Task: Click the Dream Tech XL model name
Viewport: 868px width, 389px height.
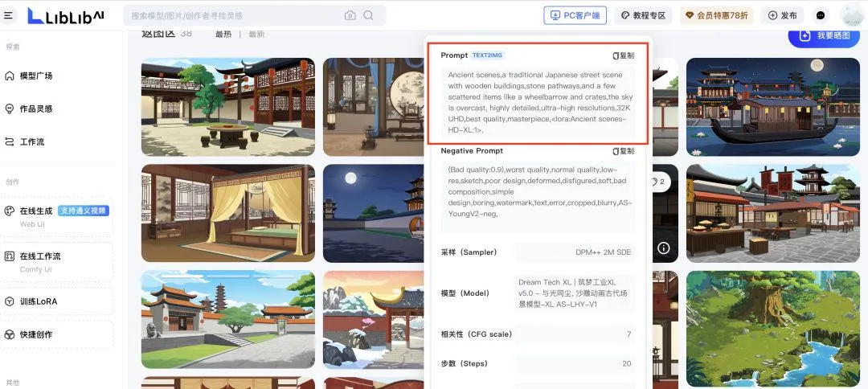Action: point(572,293)
